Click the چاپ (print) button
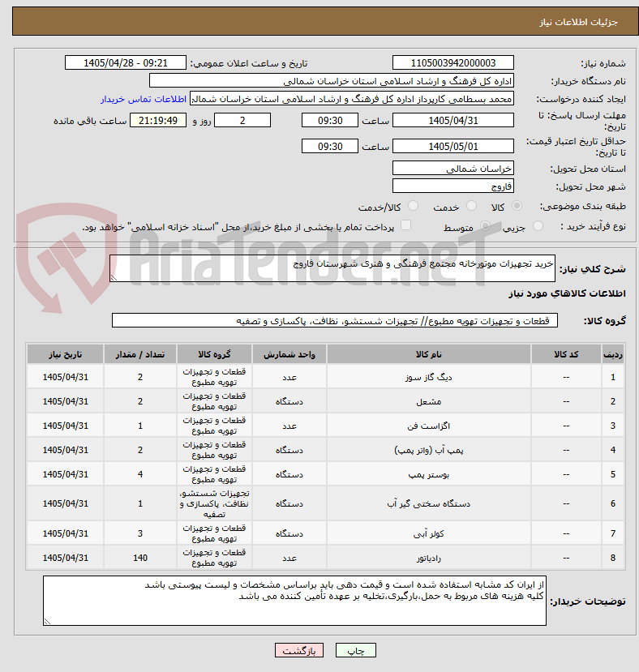Screen dimensions: 639x672 pyautogui.click(x=355, y=651)
